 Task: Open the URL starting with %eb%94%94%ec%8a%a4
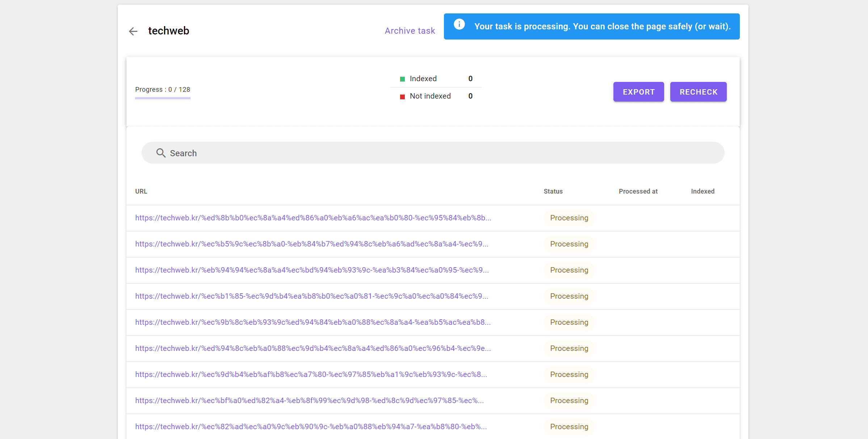pyautogui.click(x=312, y=270)
